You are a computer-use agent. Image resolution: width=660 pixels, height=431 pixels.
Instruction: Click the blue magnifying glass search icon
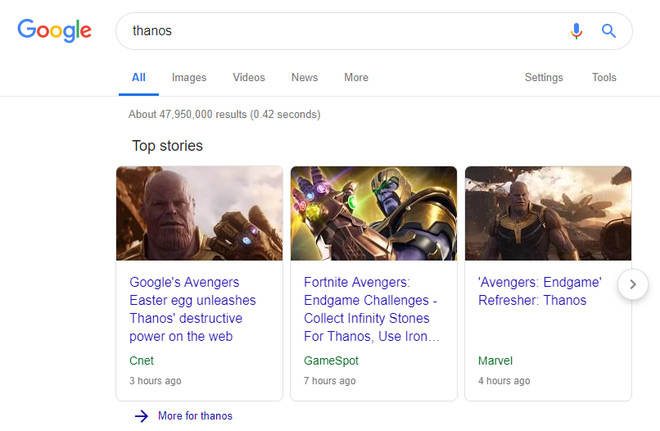pos(608,31)
